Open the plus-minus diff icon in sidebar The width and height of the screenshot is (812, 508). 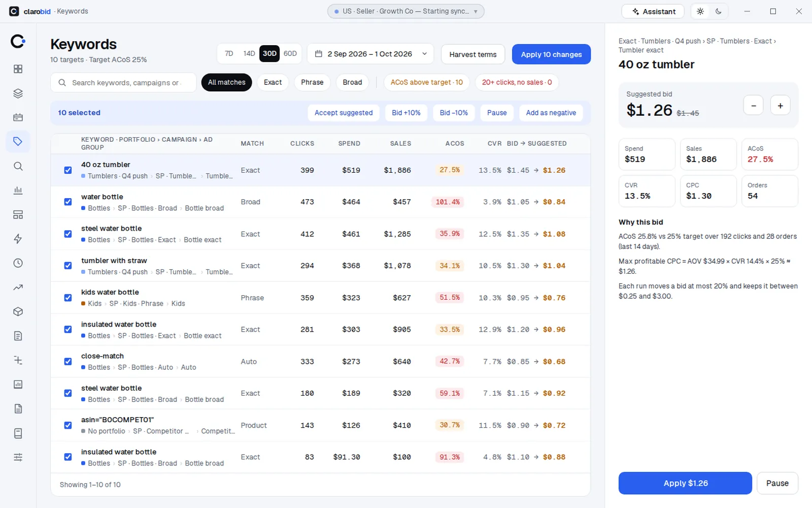[x=18, y=360]
